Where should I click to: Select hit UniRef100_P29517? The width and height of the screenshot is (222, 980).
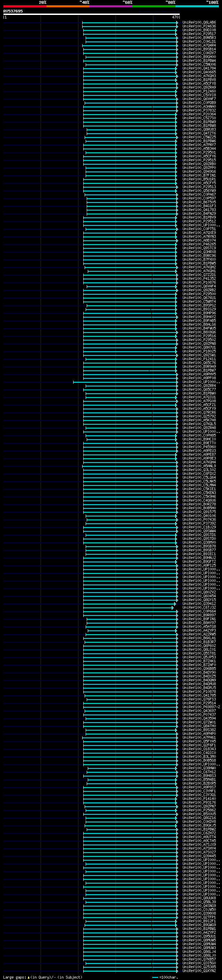click(199, 34)
